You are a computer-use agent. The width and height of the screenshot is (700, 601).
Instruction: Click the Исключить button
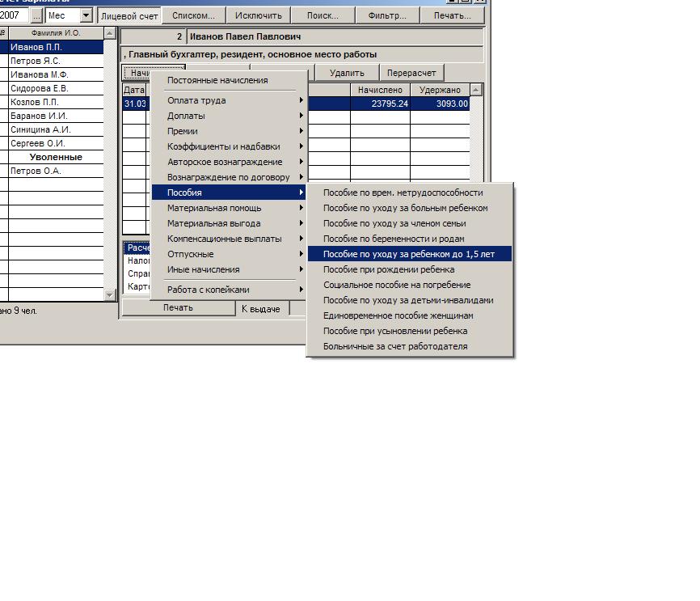(258, 15)
